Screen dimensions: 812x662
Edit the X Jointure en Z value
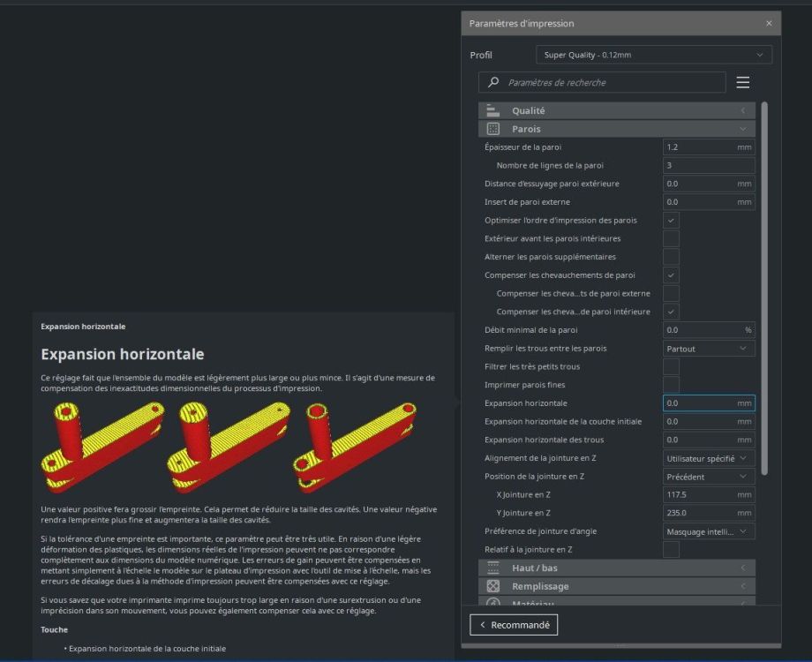pos(709,494)
